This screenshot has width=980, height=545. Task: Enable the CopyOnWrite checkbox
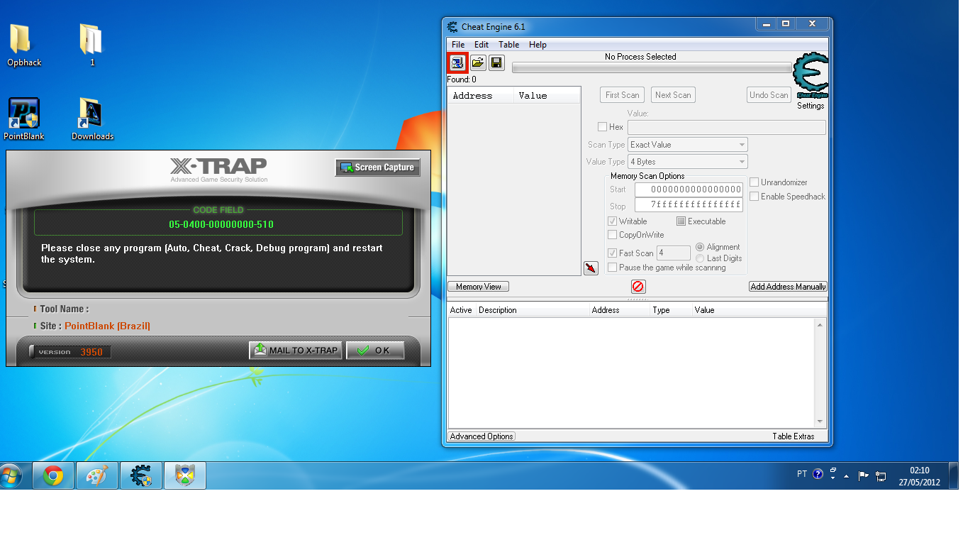(613, 235)
